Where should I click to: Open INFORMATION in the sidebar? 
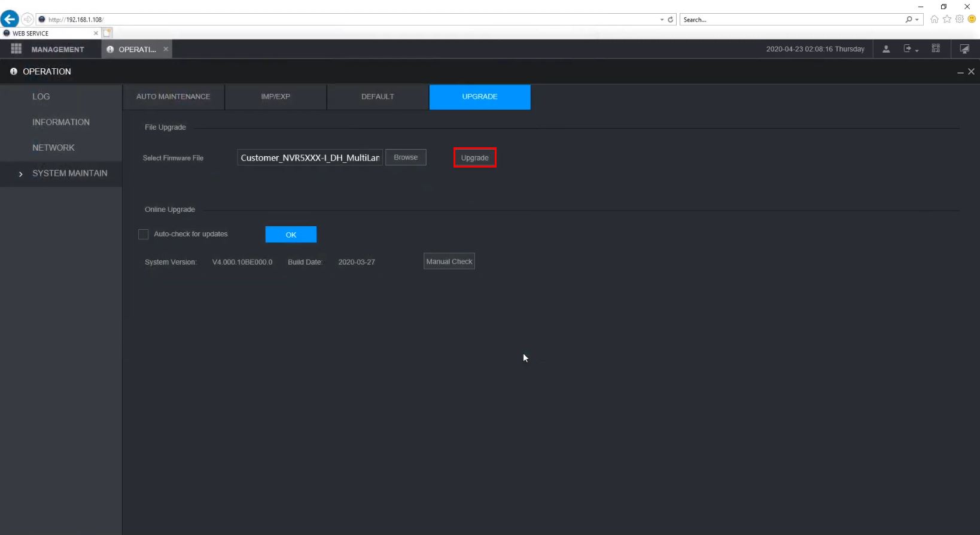click(61, 122)
